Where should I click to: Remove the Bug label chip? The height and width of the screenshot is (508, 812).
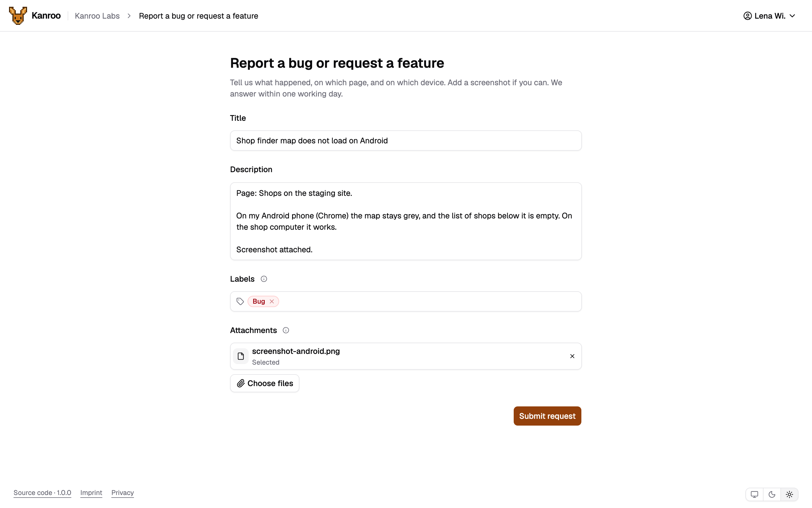[x=272, y=301]
